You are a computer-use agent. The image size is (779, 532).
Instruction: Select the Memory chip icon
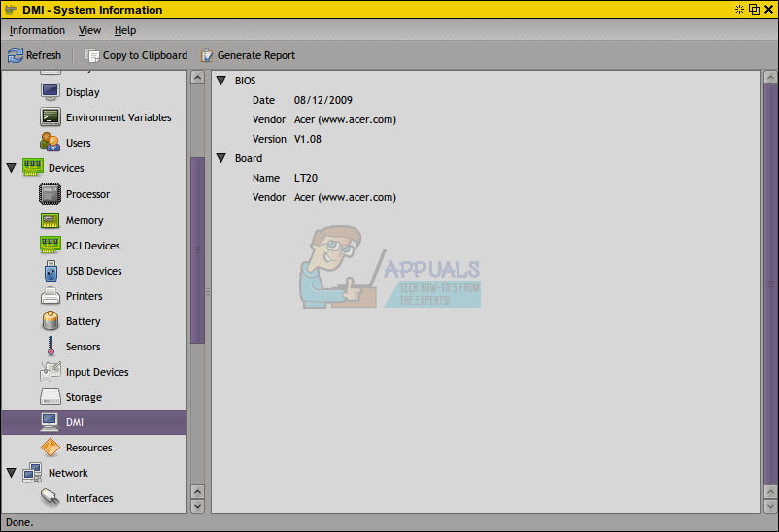point(51,220)
